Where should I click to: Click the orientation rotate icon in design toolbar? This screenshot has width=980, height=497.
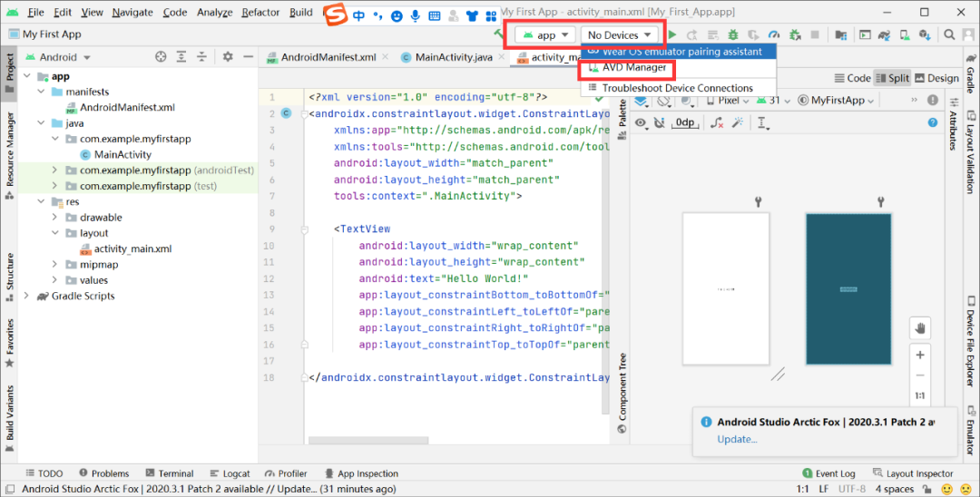pyautogui.click(x=663, y=101)
